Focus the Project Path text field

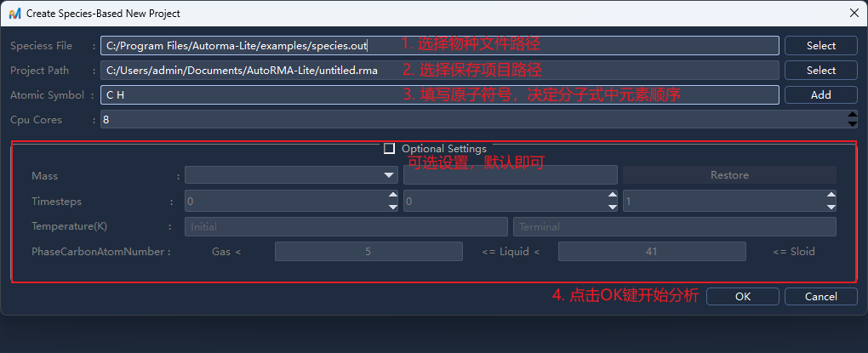tap(438, 71)
